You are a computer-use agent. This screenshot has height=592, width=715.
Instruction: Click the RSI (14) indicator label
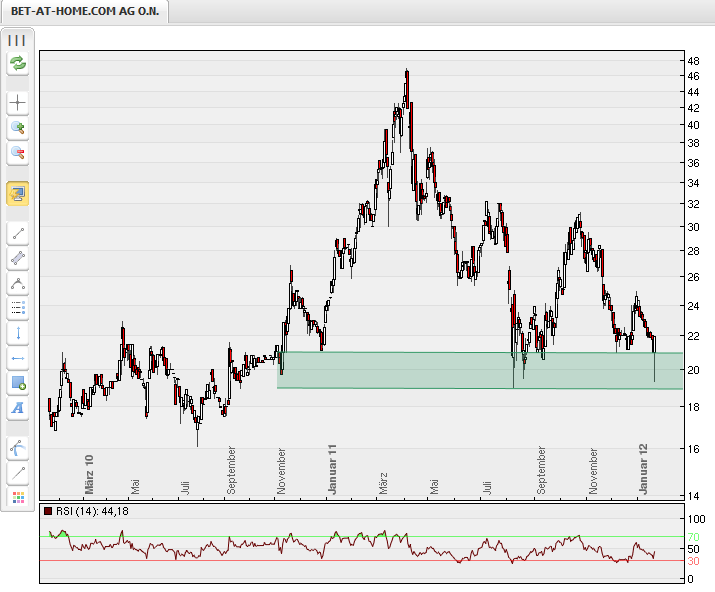click(91, 512)
